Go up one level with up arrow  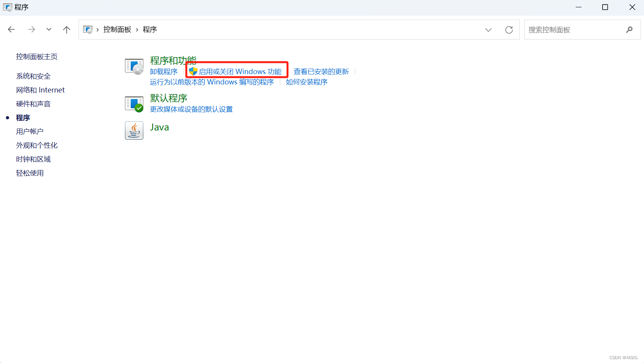pyautogui.click(x=67, y=30)
